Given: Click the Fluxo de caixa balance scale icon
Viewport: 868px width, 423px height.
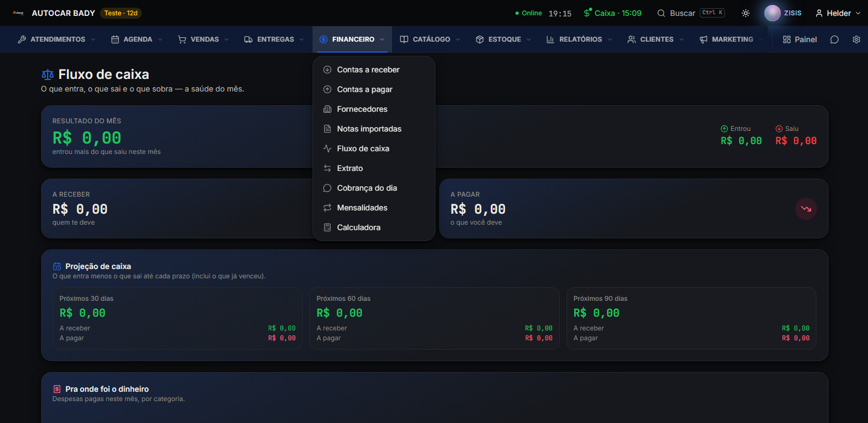Looking at the screenshot, I should click(48, 75).
